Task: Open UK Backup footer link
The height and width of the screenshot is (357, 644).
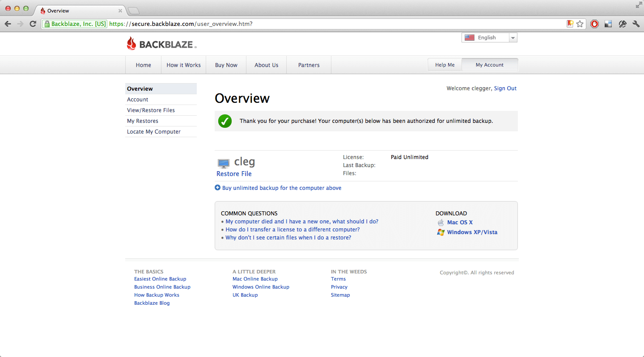Action: click(x=245, y=295)
